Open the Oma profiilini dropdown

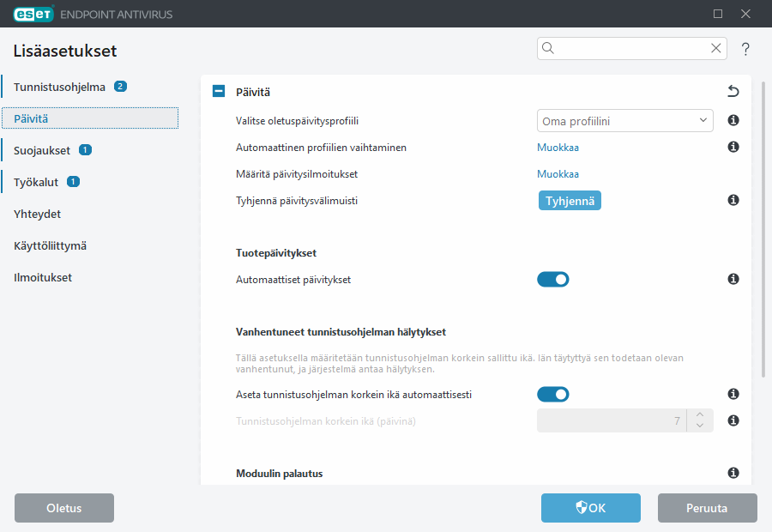click(x=624, y=121)
